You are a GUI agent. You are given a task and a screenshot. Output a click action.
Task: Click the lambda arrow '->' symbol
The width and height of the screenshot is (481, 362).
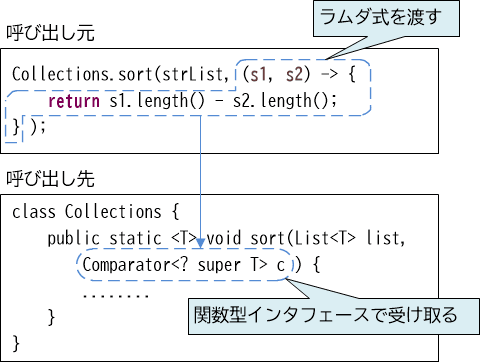[x=329, y=74]
